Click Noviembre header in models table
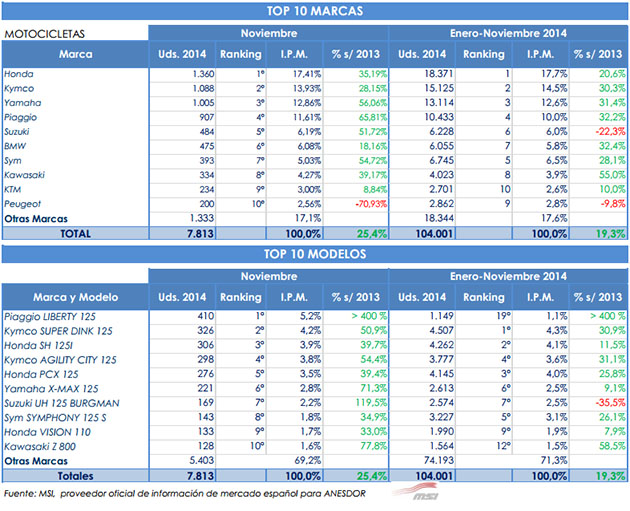This screenshot has height=511, width=630. 269,276
